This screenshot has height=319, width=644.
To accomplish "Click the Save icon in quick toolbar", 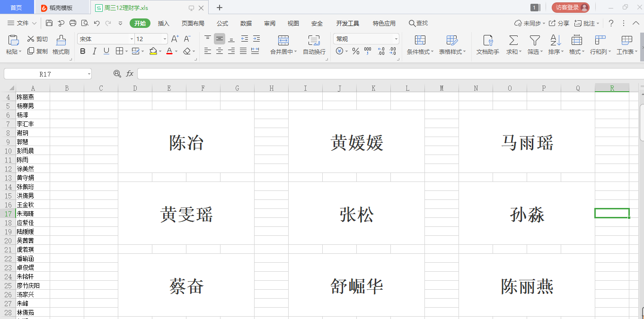I will (x=49, y=23).
